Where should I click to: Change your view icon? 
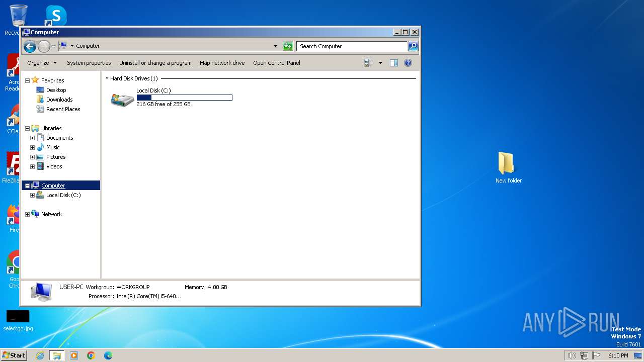pos(368,63)
